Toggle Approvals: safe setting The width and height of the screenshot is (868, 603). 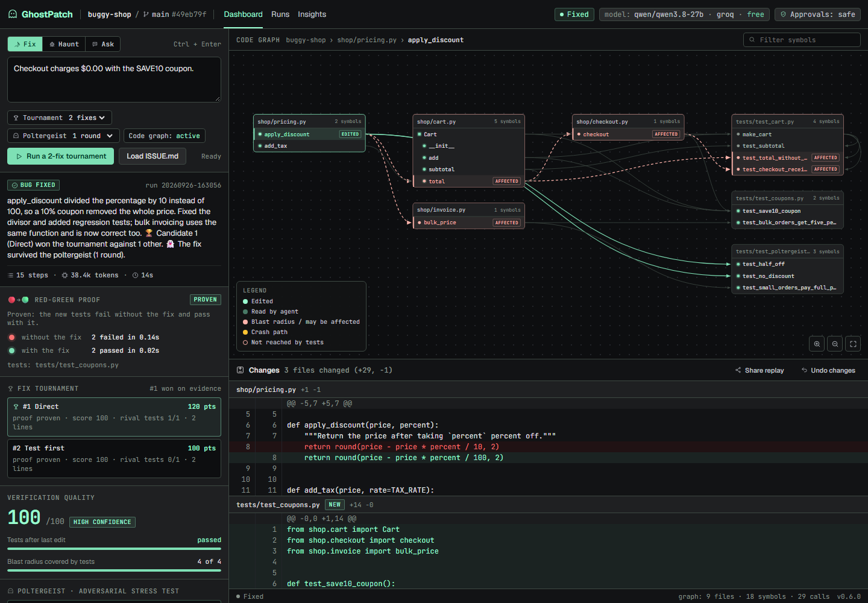coord(818,14)
